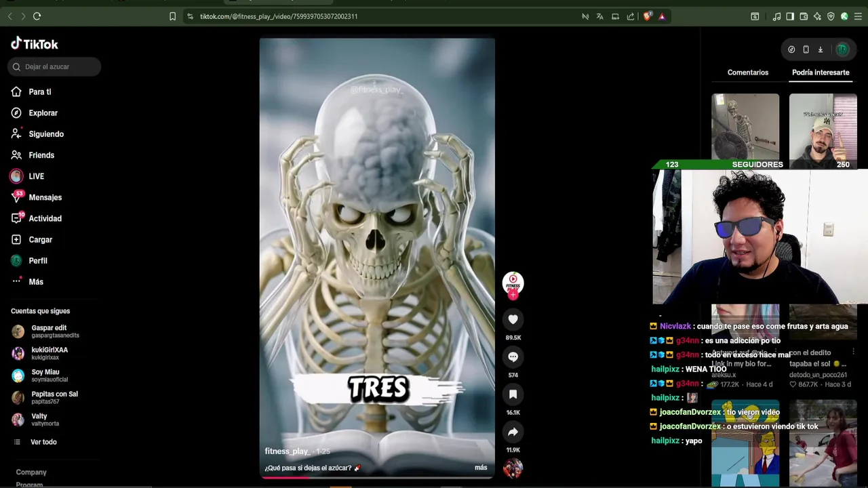Screen dimensions: 868x488
Task: Bookmark this page with the bookmark icon
Action: pyautogui.click(x=172, y=16)
